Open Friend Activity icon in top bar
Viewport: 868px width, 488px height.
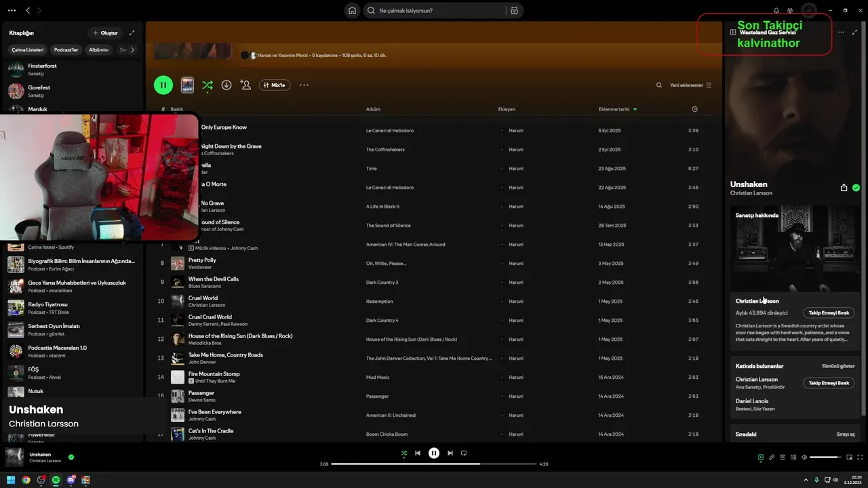pyautogui.click(x=790, y=10)
